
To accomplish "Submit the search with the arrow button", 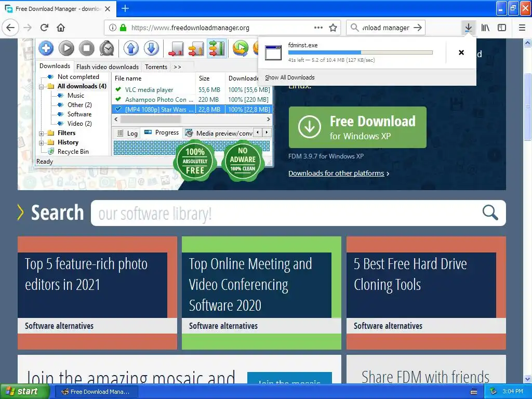I will pyautogui.click(x=418, y=28).
